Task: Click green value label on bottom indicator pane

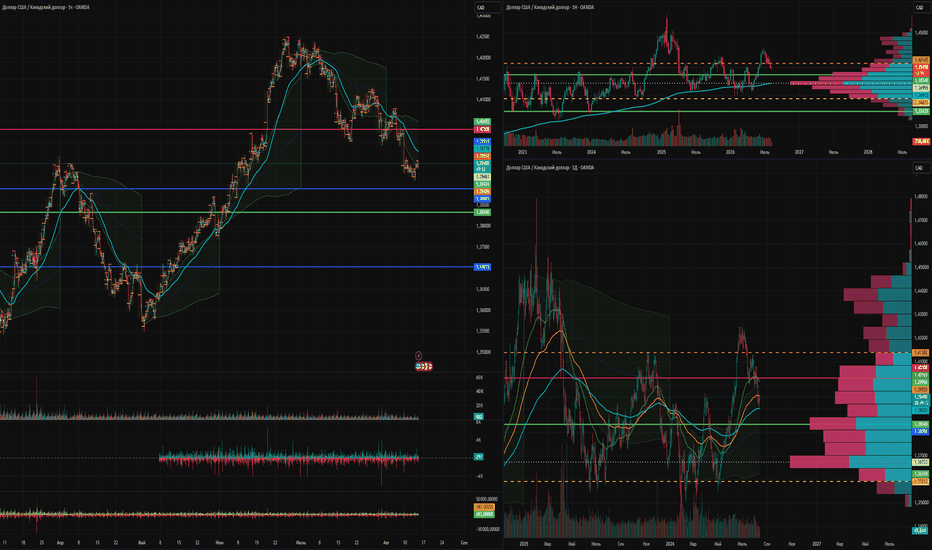Action: [x=484, y=514]
